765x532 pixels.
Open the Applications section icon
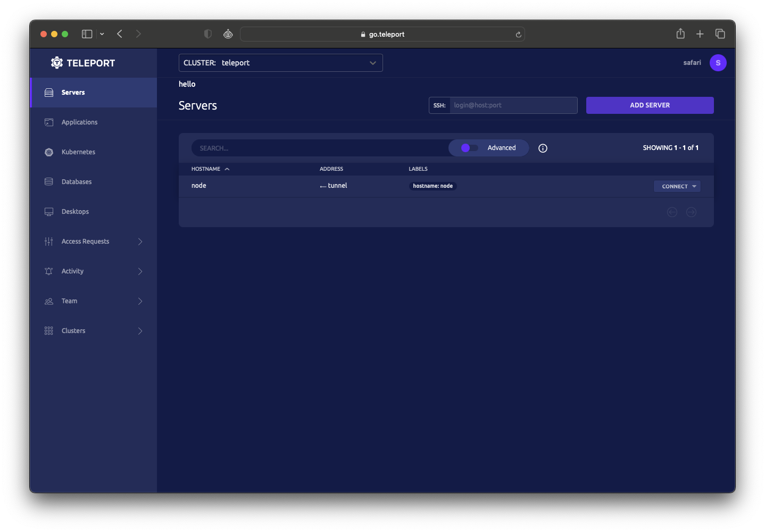tap(48, 122)
